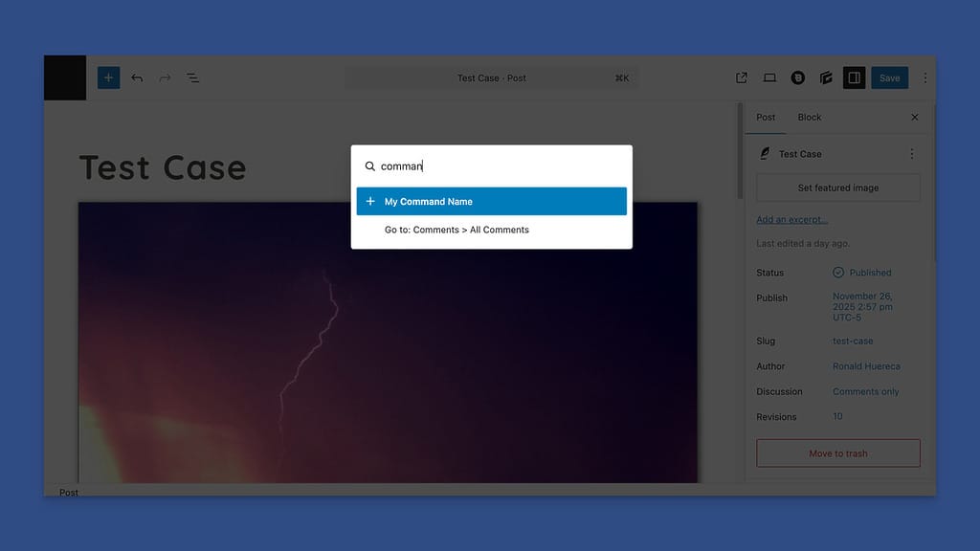Screen dimensions: 980x551
Task: Click the block inserter plus icon
Action: [x=109, y=78]
